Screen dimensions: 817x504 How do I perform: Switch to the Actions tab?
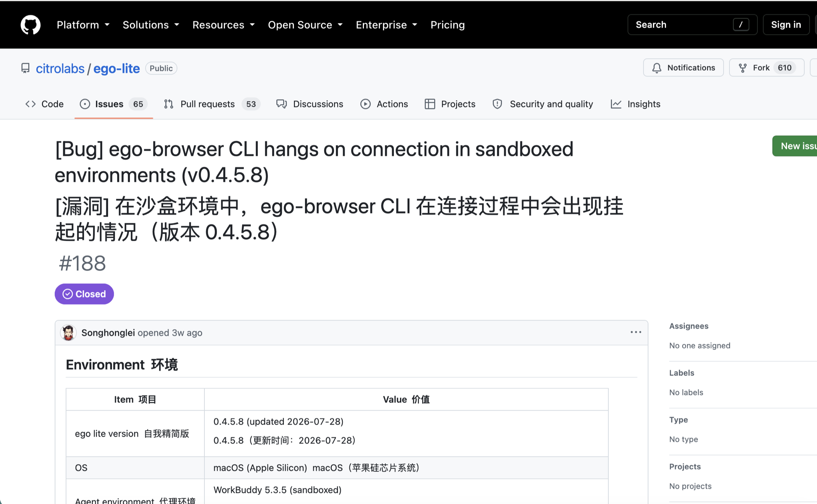click(384, 104)
